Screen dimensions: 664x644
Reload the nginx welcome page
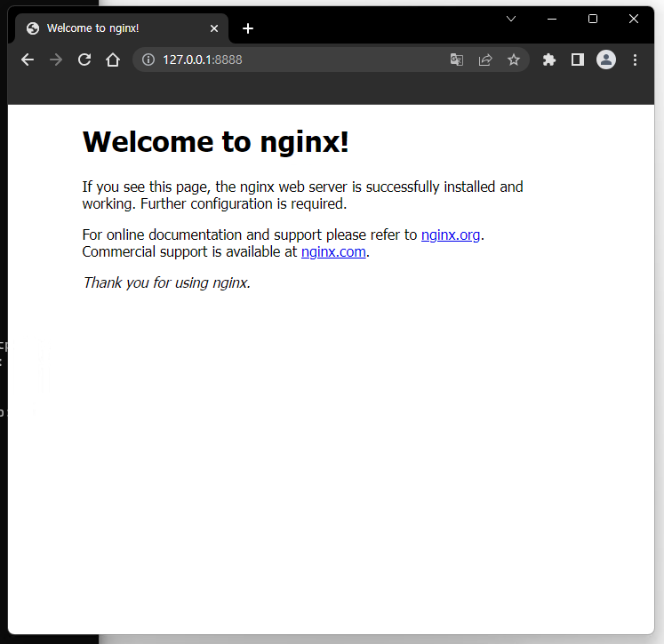coord(84,60)
